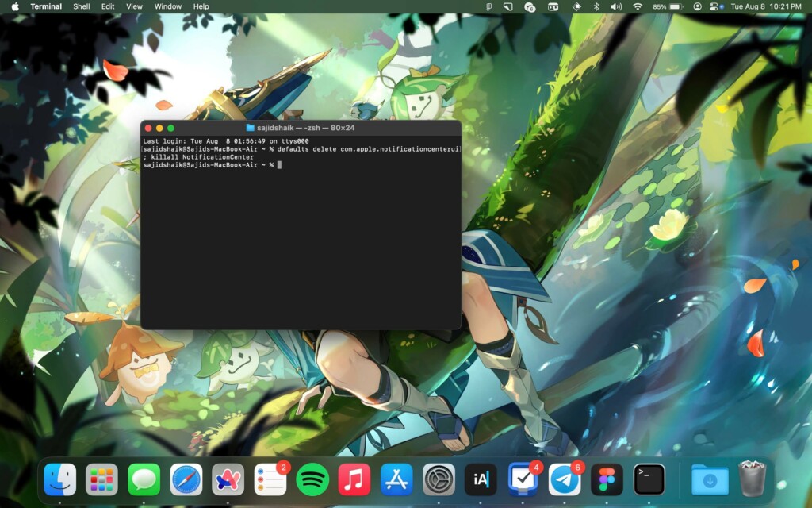Open Launchpad from the dock

point(102,479)
